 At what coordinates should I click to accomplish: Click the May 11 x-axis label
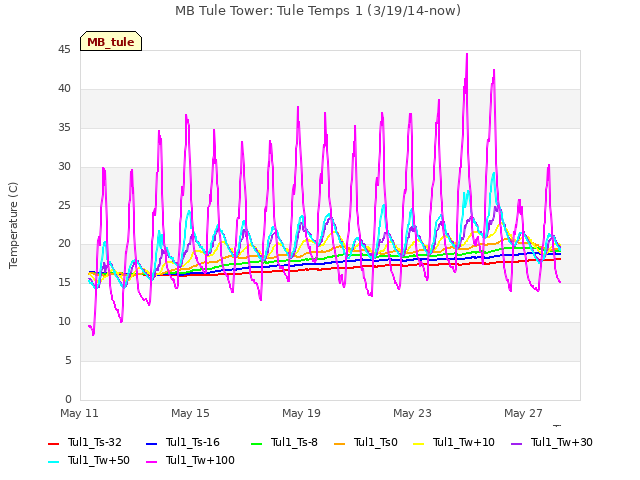coord(80,413)
